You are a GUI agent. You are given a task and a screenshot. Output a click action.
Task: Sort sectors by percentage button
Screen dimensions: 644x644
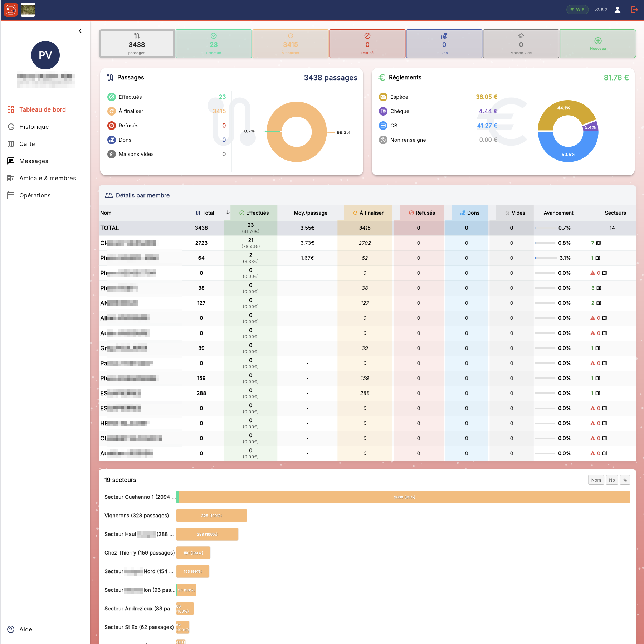625,480
